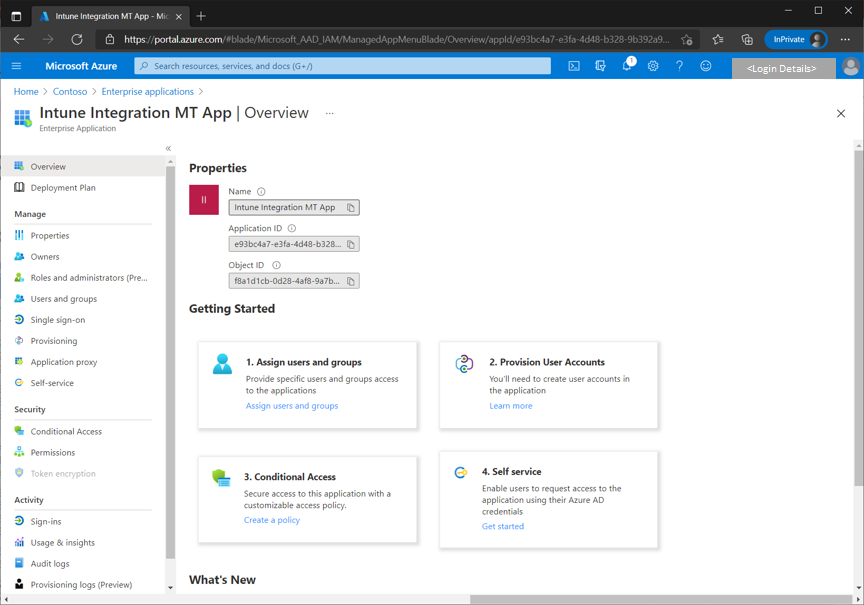
Task: Open browser Settings and more menu
Action: coord(845,39)
